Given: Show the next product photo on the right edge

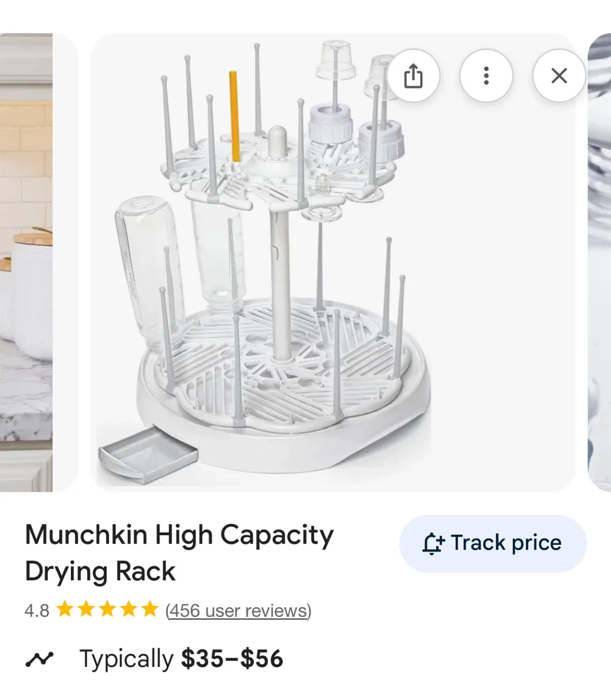Looking at the screenshot, I should [600, 262].
